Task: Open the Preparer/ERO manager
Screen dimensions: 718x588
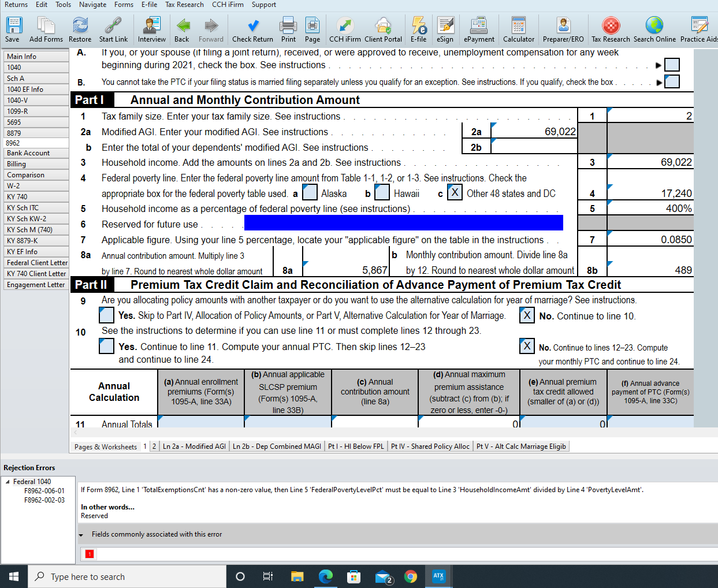Action: pos(563,29)
